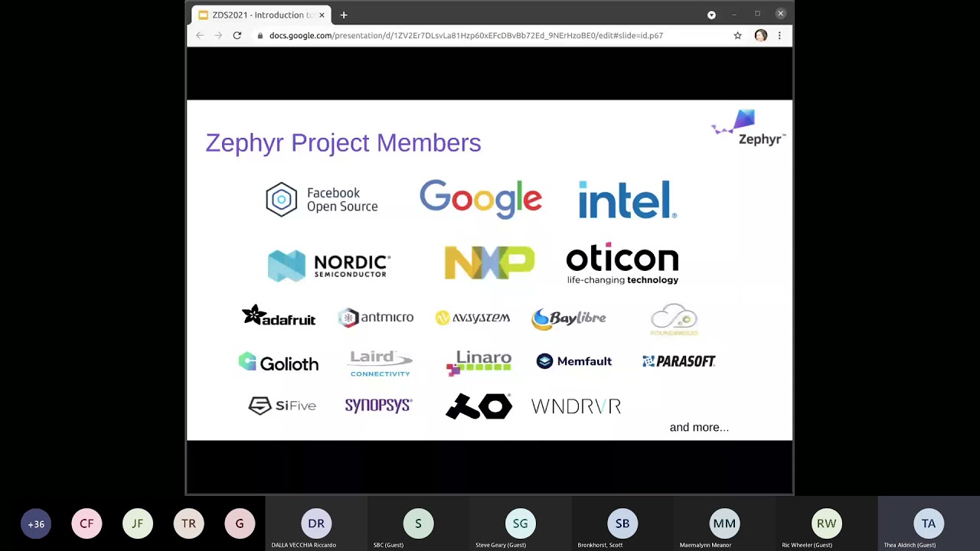This screenshot has width=980, height=551.
Task: Bookmark this page with star icon
Action: click(737, 35)
